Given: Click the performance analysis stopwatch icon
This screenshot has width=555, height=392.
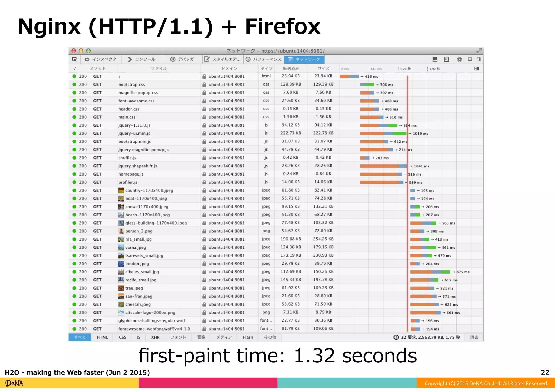Looking at the screenshot, I should point(396,337).
